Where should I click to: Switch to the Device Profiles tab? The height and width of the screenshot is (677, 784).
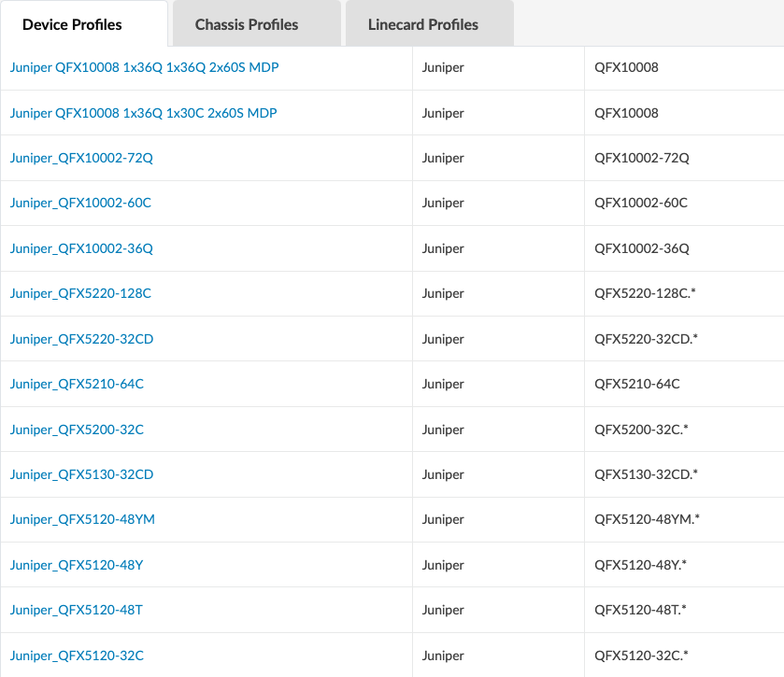coord(72,24)
